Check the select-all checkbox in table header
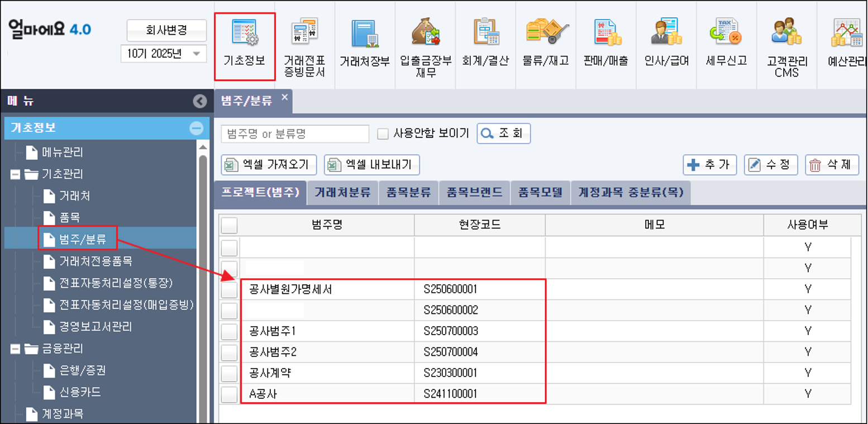 click(x=228, y=225)
